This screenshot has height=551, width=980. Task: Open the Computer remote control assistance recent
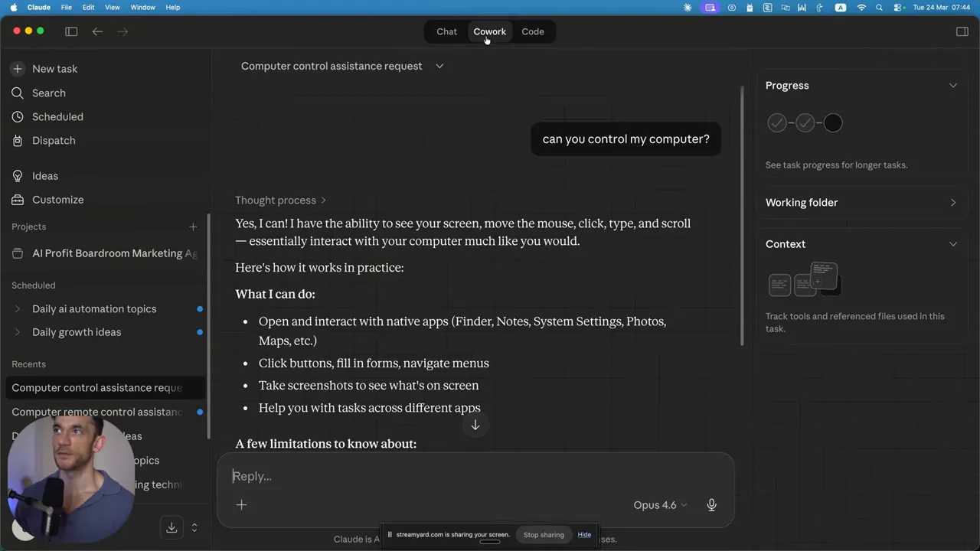[x=105, y=412]
